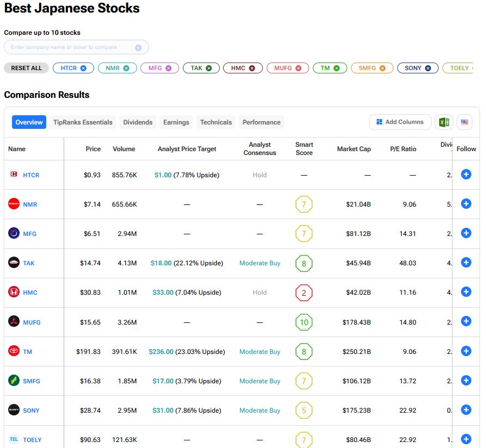Click the Excel export icon
This screenshot has height=448, width=486.
point(444,122)
